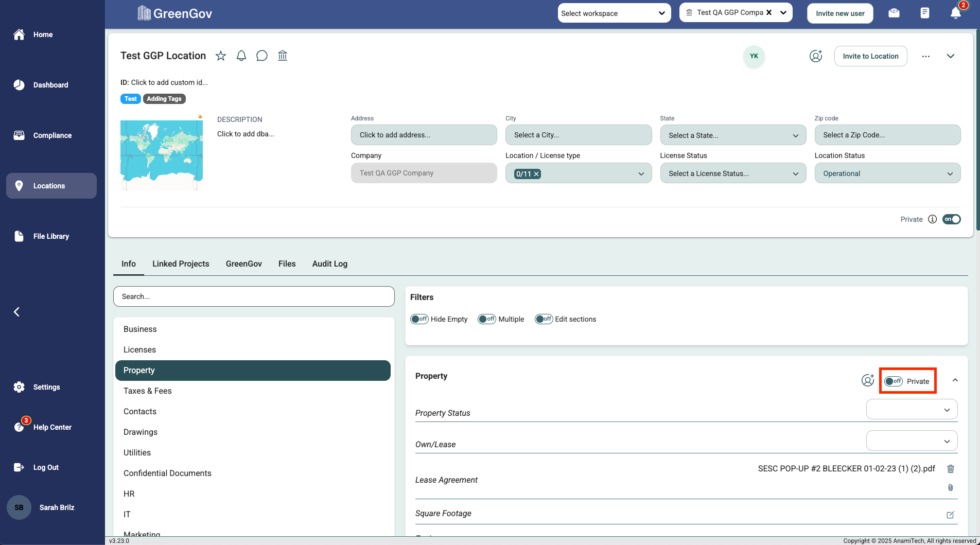Edit Square Footage with the pencil icon
980x545 pixels.
click(951, 515)
